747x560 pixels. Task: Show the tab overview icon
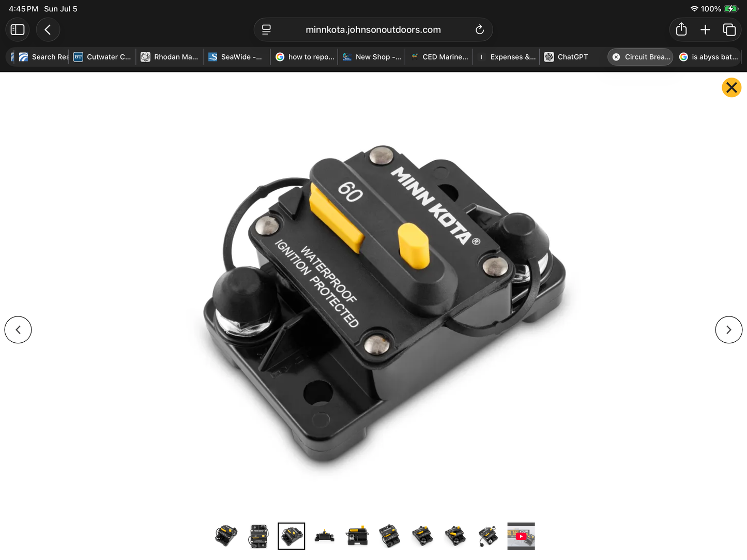point(729,29)
